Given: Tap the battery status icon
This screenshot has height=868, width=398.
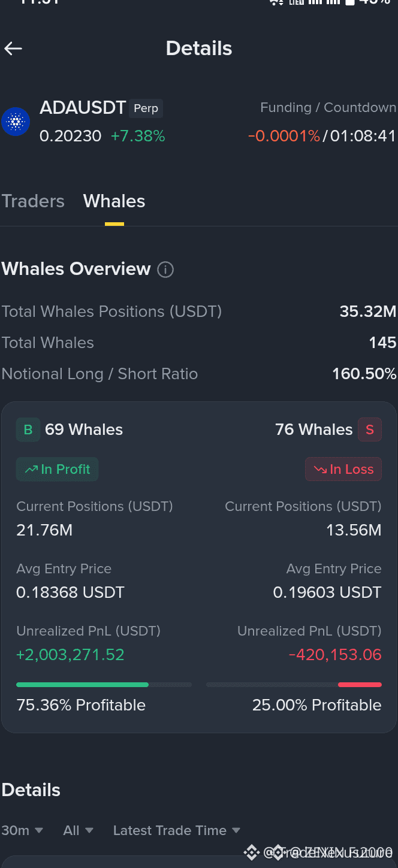Looking at the screenshot, I should pos(349,2).
